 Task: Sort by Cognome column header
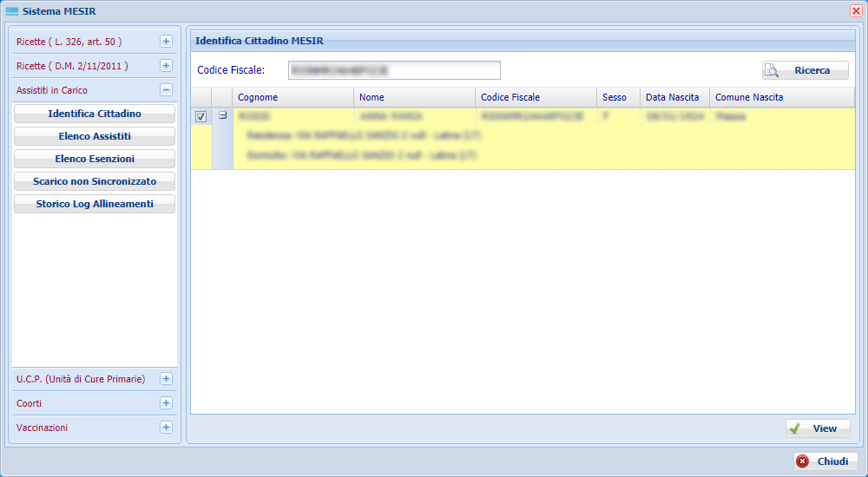293,97
